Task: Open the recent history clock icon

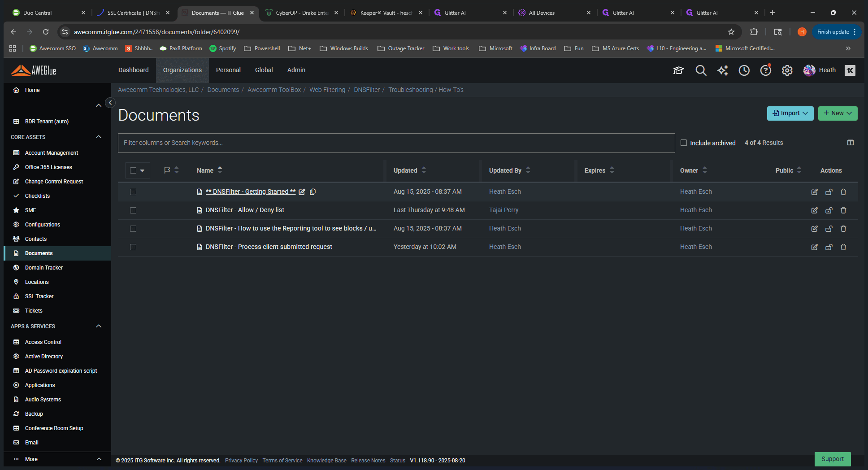Action: (x=744, y=70)
